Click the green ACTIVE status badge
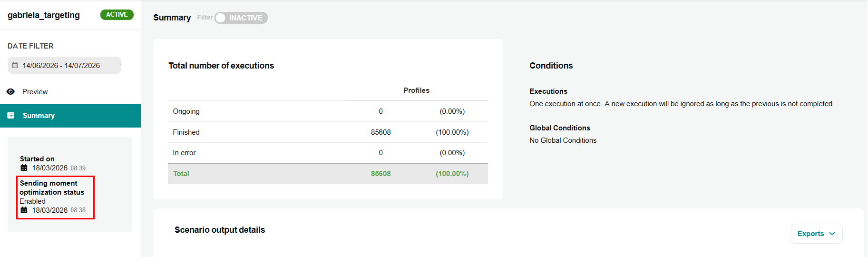 pyautogui.click(x=117, y=15)
